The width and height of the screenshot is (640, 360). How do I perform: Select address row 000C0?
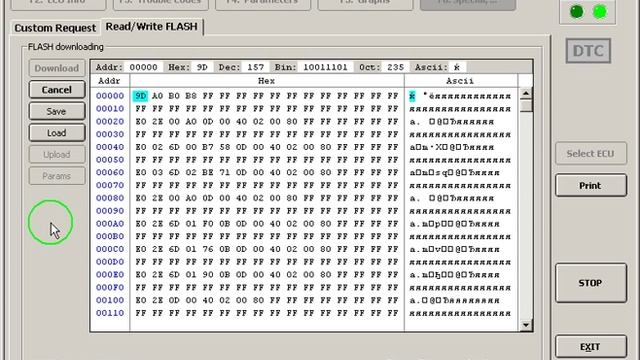[x=110, y=249]
